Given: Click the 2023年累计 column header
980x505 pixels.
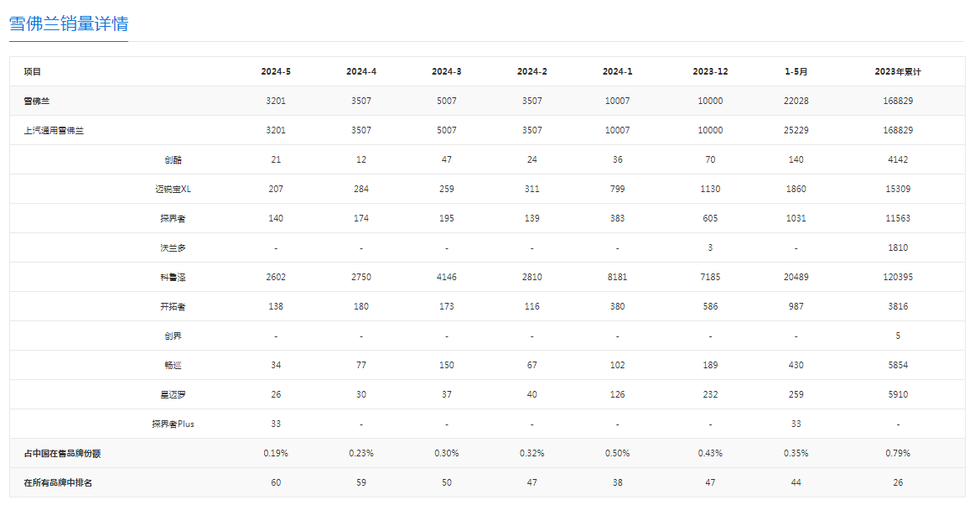Looking at the screenshot, I should pos(897,71).
